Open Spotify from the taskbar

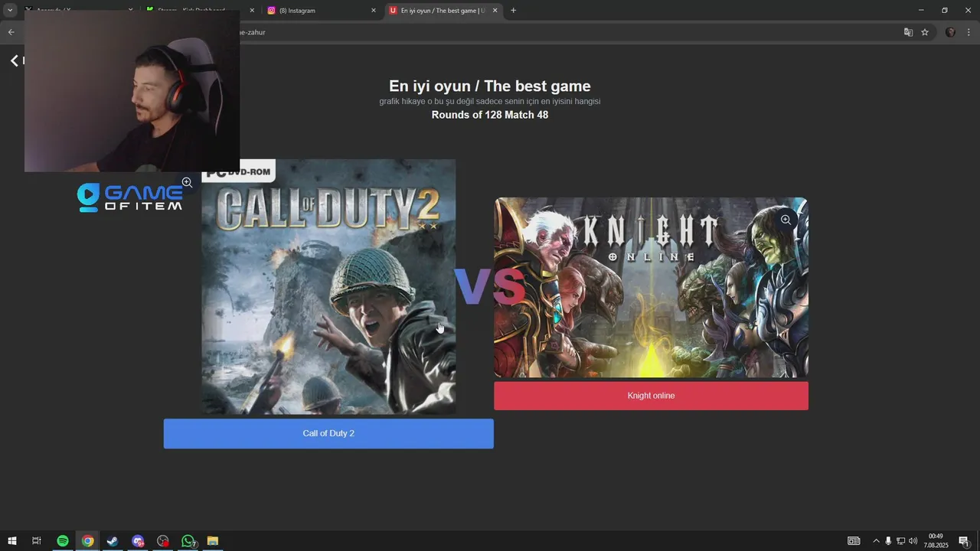[x=63, y=541]
